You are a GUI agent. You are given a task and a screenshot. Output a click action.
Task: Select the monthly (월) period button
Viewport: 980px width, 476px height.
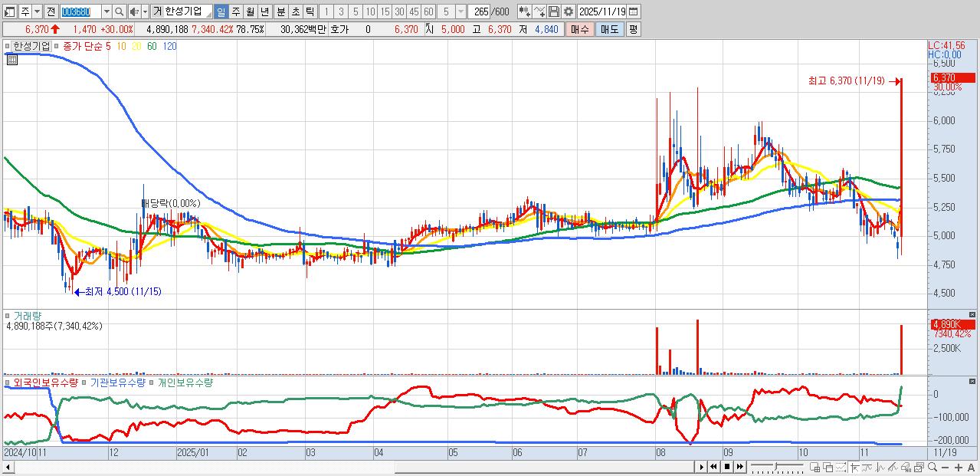250,11
